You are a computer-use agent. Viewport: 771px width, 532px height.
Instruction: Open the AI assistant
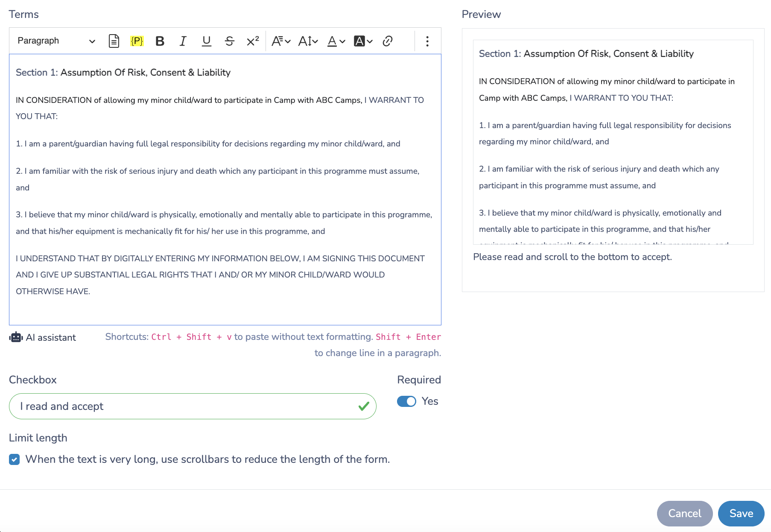tap(43, 337)
